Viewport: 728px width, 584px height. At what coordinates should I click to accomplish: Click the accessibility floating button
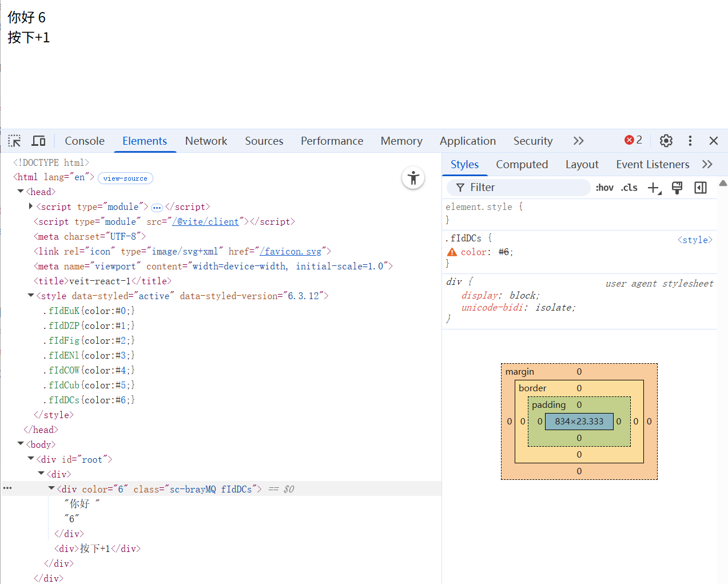(x=413, y=178)
